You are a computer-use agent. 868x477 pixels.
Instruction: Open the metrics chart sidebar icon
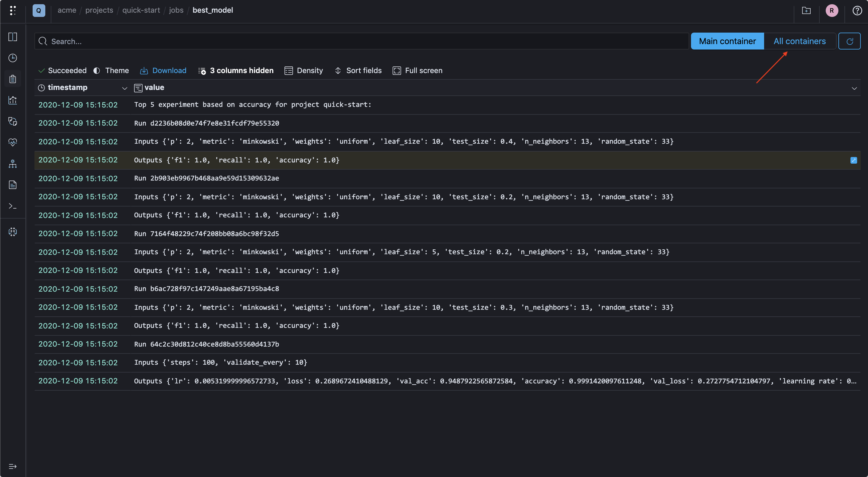tap(13, 100)
